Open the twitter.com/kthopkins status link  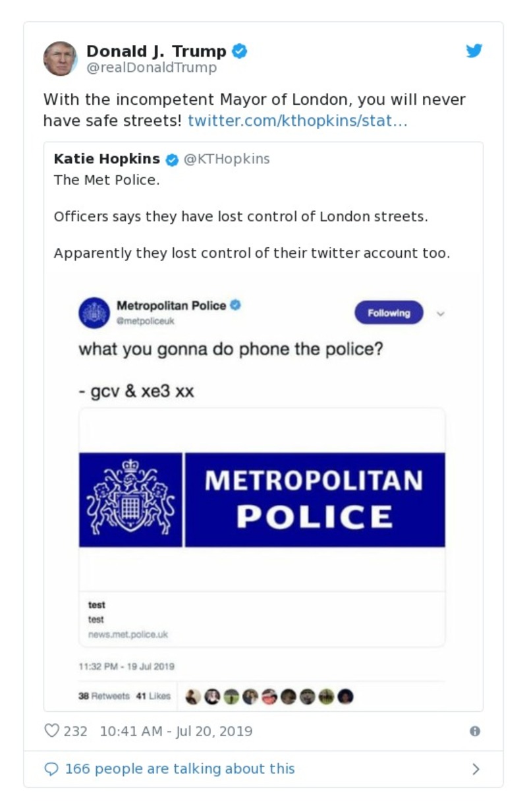coord(298,121)
